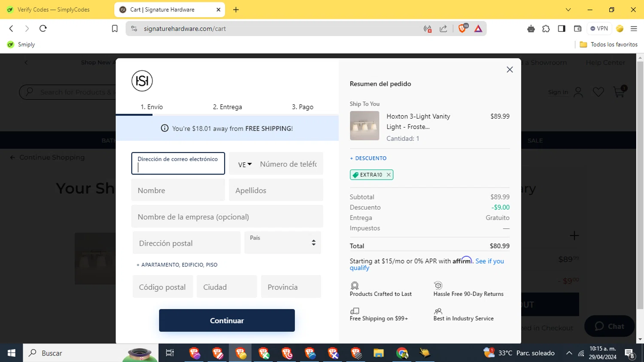Image resolution: width=644 pixels, height=362 pixels.
Task: Click the Código postal field
Action: pos(162,286)
